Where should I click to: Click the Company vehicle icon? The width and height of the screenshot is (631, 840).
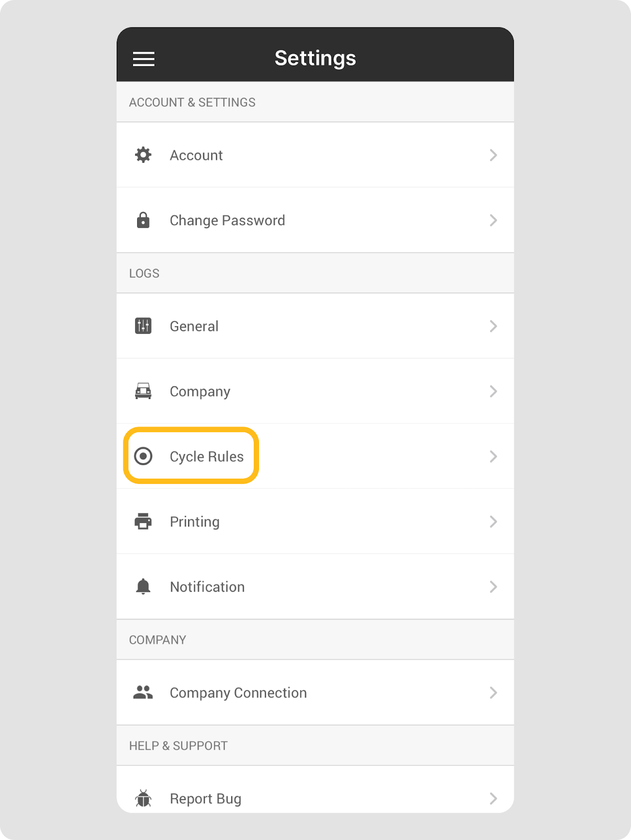coord(143,391)
